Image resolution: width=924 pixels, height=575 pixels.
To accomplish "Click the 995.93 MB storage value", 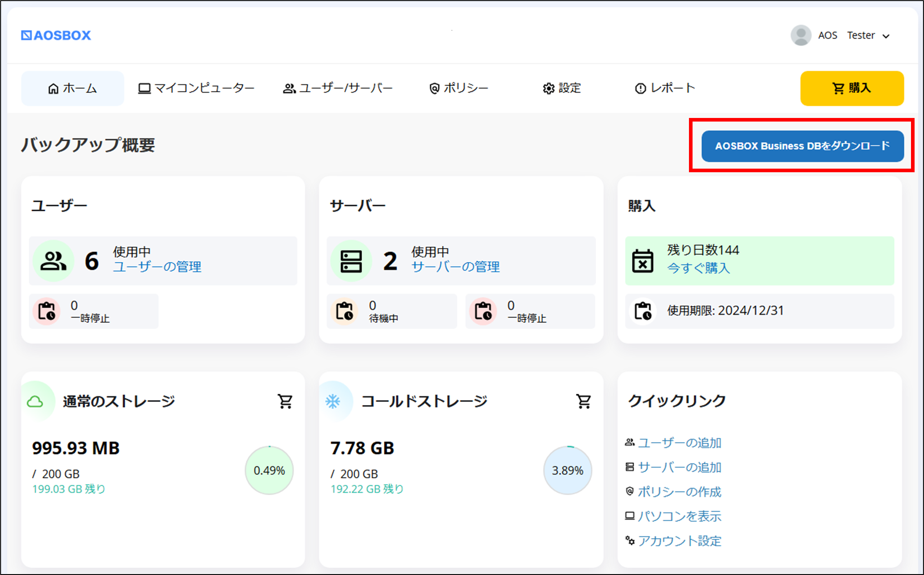I will [x=76, y=448].
